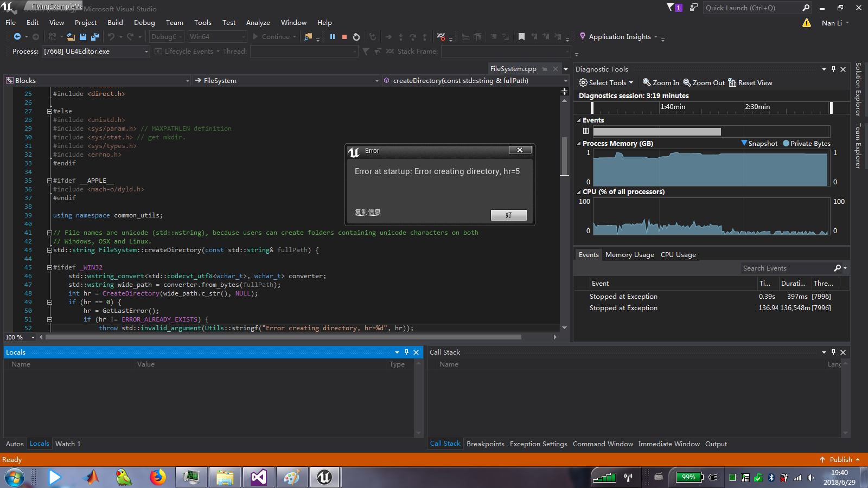This screenshot has width=868, height=488.
Task: Switch to CPU Usage tab
Action: [678, 254]
